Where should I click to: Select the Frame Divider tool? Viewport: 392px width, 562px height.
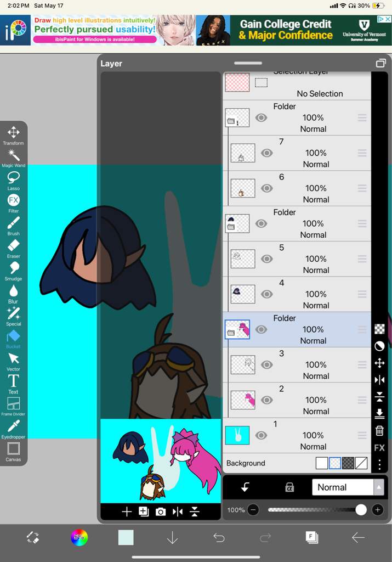click(13, 407)
